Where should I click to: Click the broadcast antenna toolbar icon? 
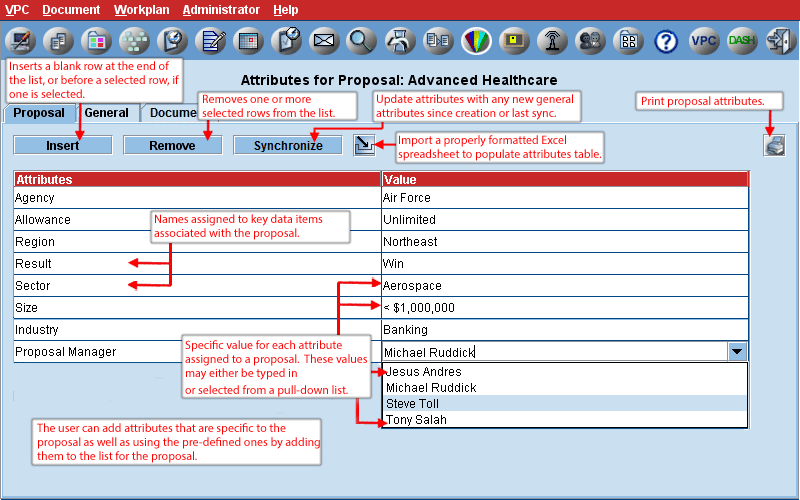click(x=552, y=40)
